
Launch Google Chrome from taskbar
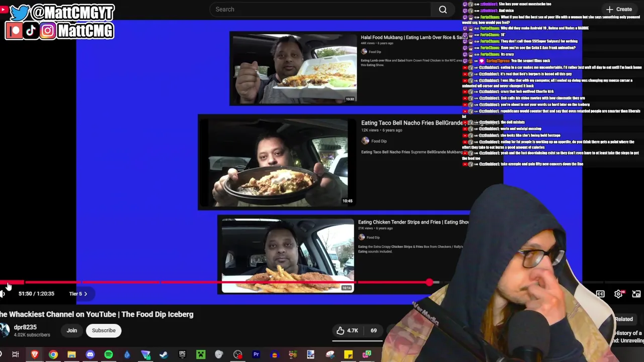[x=53, y=355]
